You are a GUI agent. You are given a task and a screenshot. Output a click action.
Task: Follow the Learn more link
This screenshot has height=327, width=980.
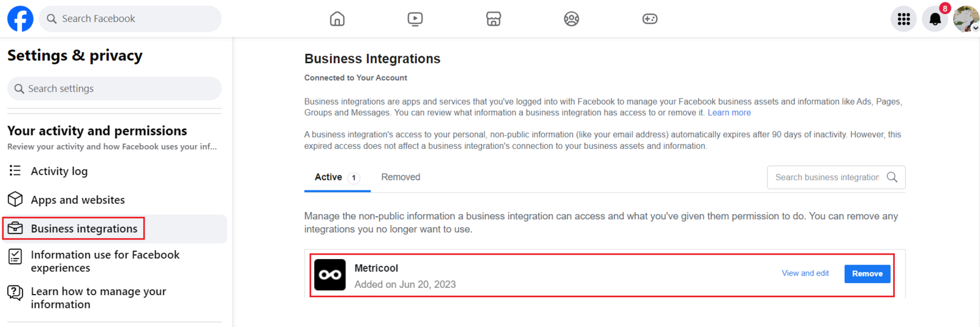[x=729, y=113]
